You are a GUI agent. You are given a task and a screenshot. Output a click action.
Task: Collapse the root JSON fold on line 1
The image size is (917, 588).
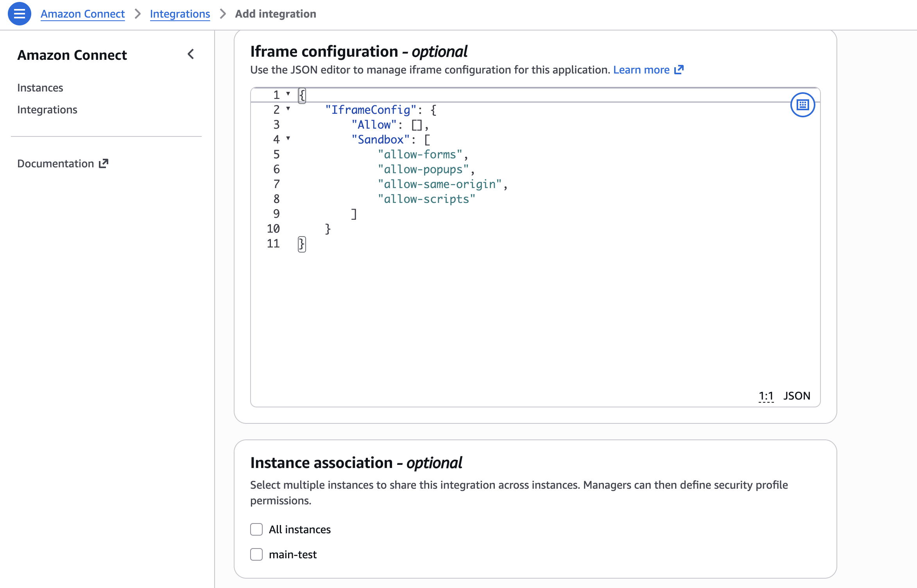pos(288,94)
